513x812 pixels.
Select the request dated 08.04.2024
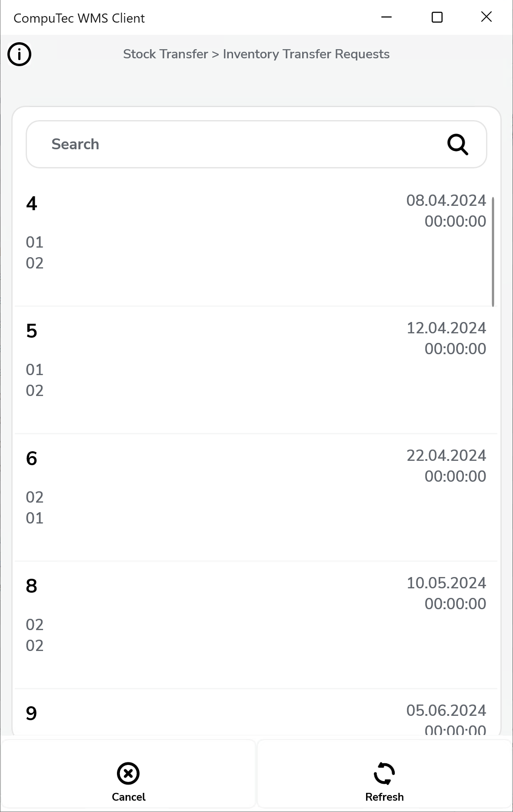(x=446, y=201)
